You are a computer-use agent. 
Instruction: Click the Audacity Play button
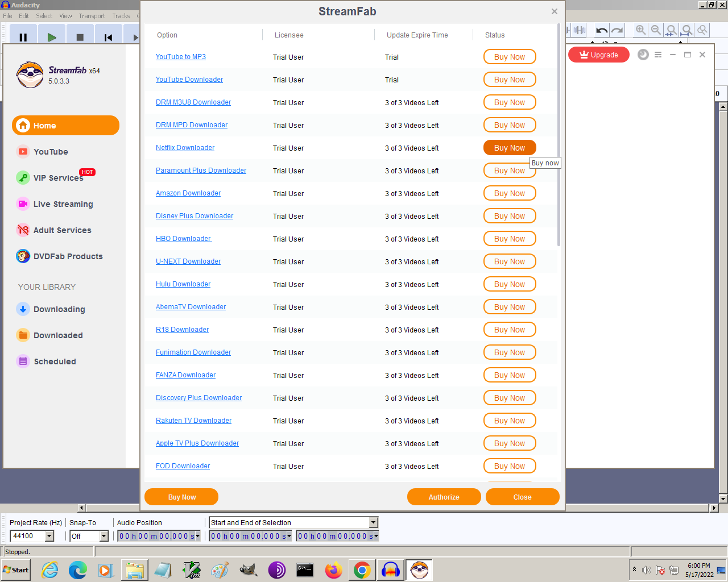click(52, 38)
